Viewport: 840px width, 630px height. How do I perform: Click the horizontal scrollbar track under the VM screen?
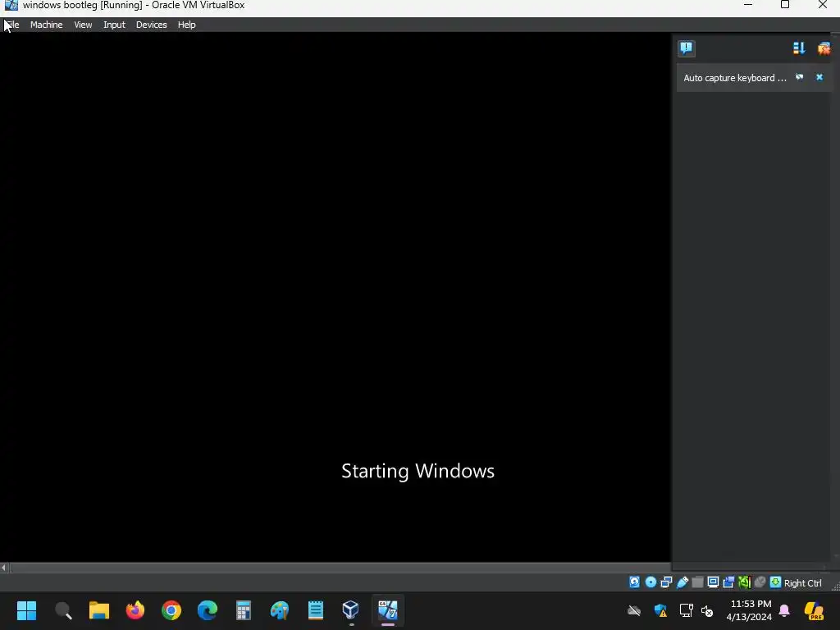coord(340,568)
